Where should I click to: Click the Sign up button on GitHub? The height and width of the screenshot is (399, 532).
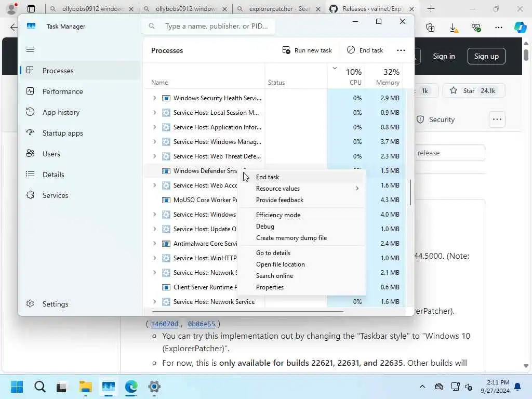pos(486,56)
